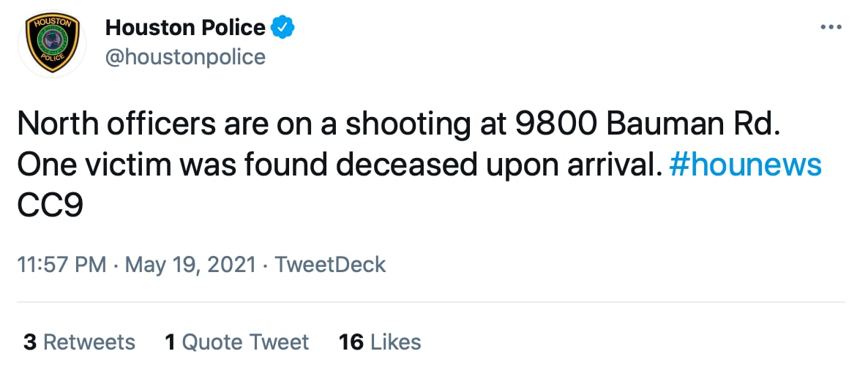Image resolution: width=868 pixels, height=373 pixels.
Task: View the 3 Retweets list
Action: pos(79,342)
